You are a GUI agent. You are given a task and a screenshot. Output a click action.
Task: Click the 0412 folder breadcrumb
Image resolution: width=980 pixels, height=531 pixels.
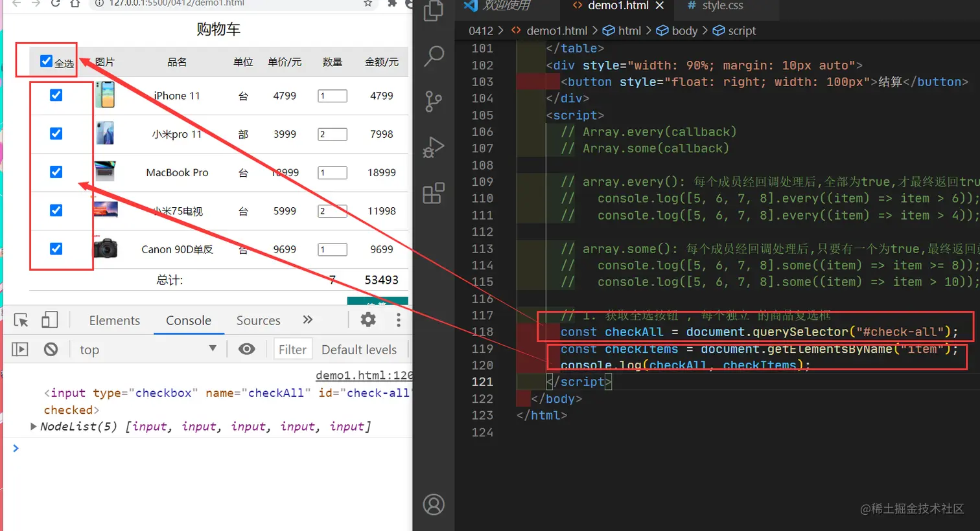click(481, 30)
